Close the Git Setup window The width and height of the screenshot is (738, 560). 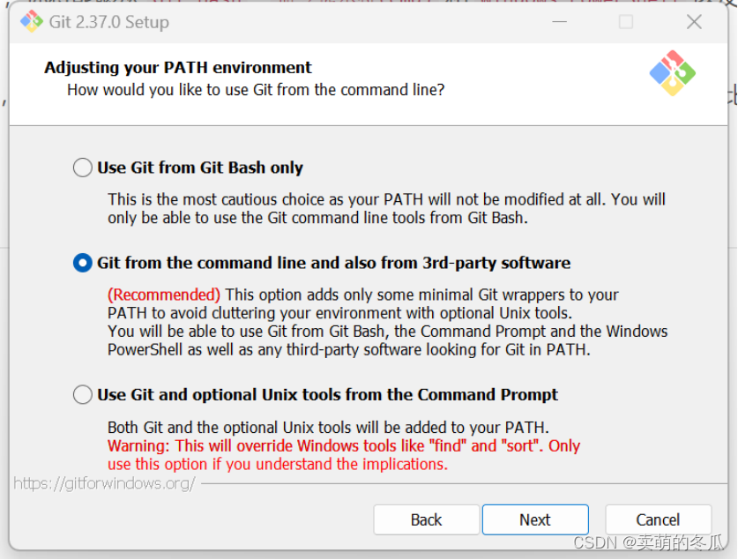[x=694, y=22]
